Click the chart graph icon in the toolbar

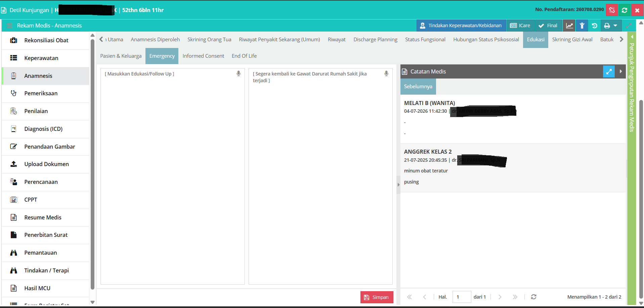tap(569, 25)
